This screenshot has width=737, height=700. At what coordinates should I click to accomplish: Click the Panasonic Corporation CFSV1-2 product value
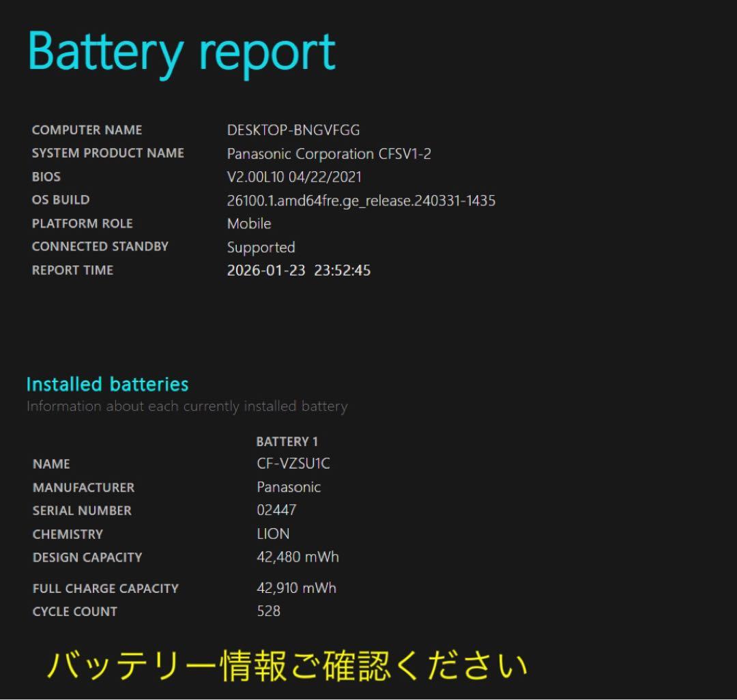click(328, 154)
